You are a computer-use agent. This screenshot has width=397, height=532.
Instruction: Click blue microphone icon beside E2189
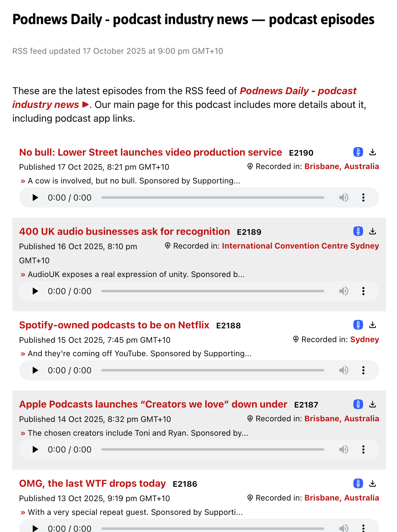tap(358, 231)
